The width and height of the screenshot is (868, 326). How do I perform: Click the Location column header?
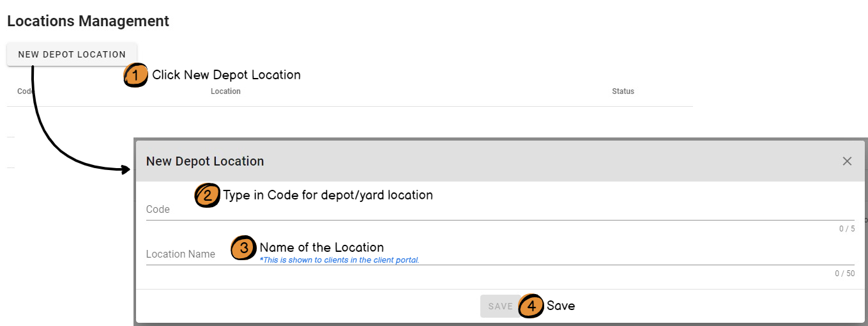225,91
